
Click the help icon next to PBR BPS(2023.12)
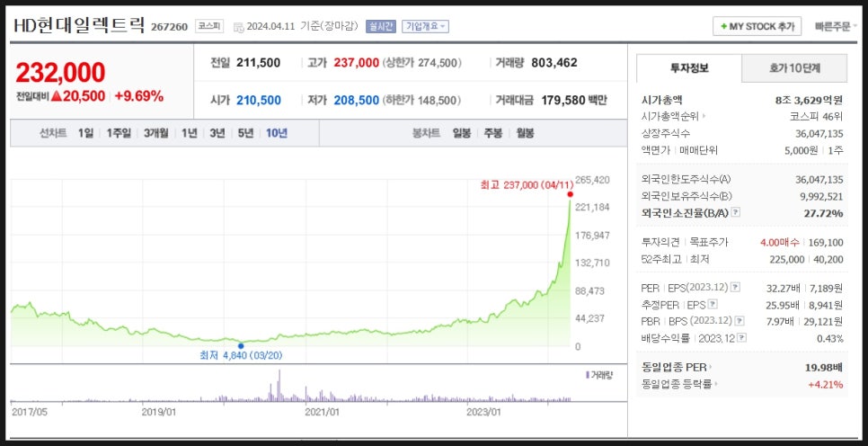(x=740, y=321)
